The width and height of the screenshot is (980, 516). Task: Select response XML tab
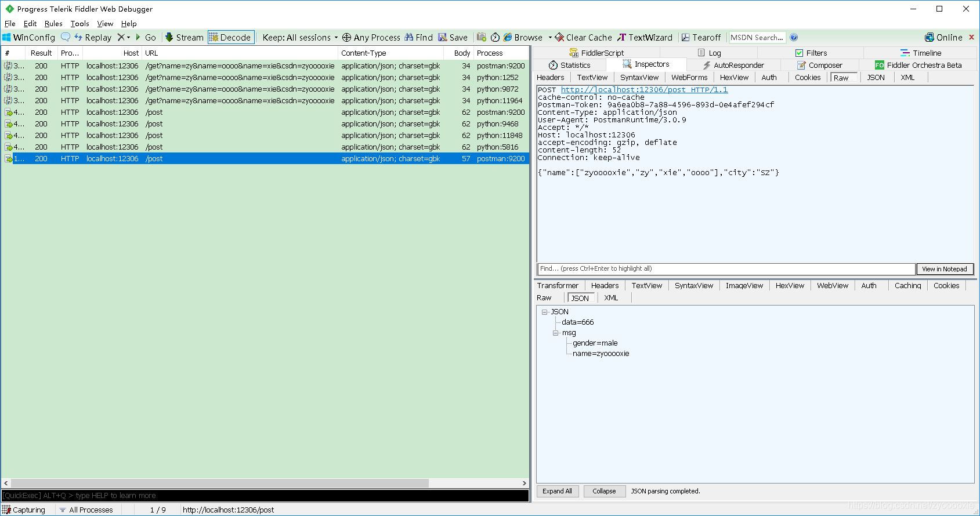pyautogui.click(x=611, y=298)
